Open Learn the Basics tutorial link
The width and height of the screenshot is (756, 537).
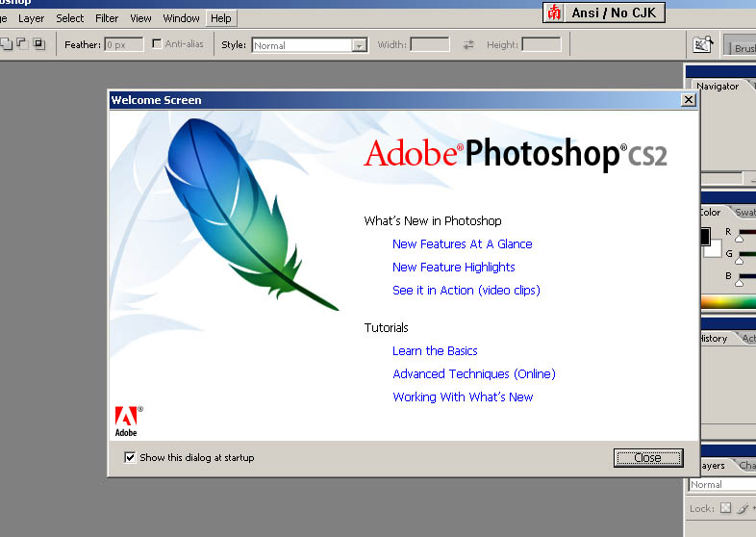tap(435, 350)
